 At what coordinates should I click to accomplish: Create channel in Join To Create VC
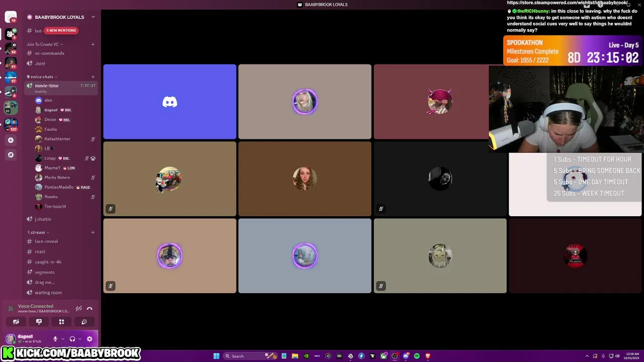point(93,44)
